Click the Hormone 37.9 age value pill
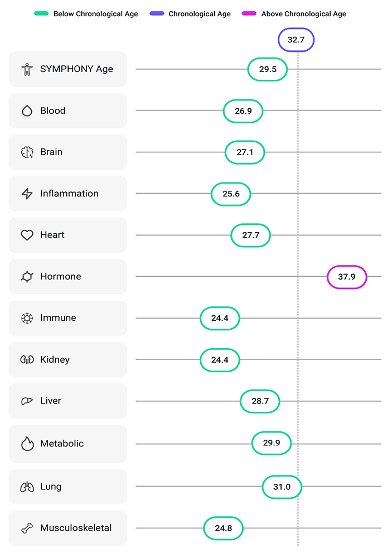 click(x=346, y=277)
